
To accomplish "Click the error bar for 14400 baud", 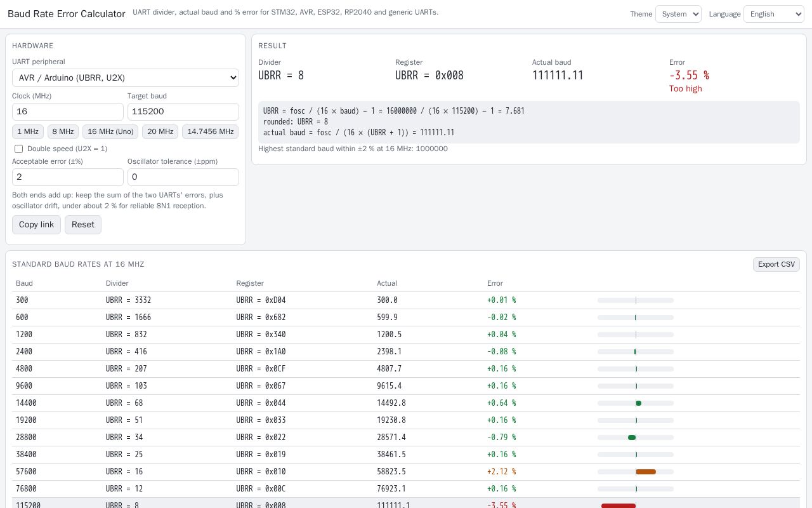I will (636, 403).
